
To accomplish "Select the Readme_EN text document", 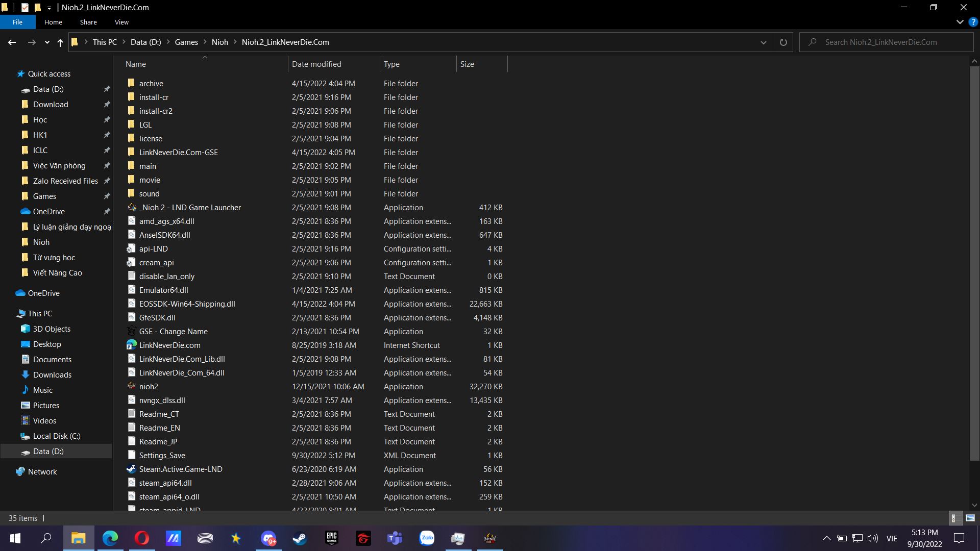I will 159,428.
